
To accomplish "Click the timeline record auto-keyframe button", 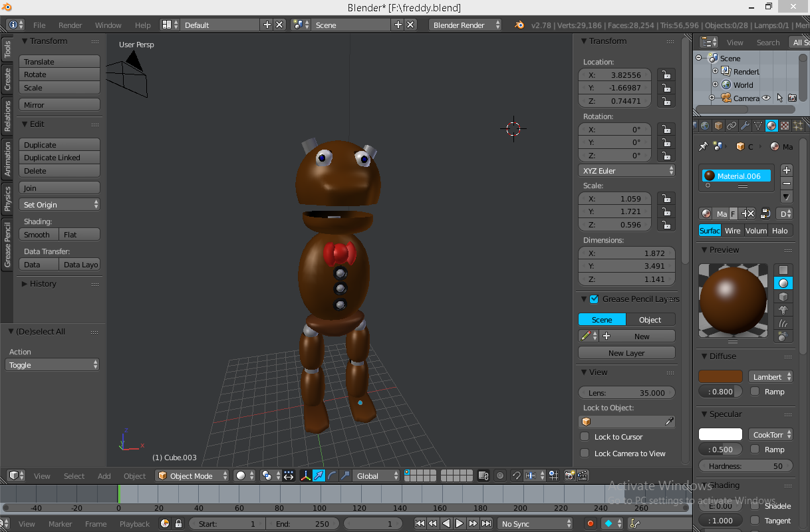I will 590,523.
